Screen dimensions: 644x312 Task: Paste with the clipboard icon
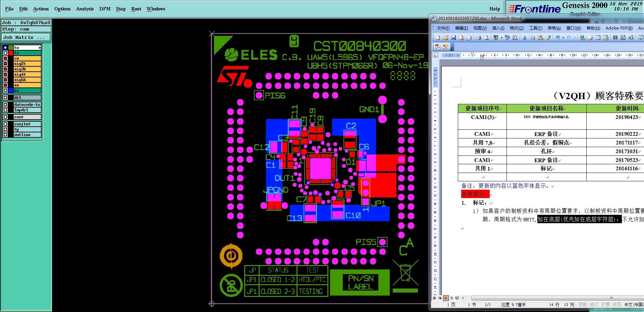click(x=540, y=38)
